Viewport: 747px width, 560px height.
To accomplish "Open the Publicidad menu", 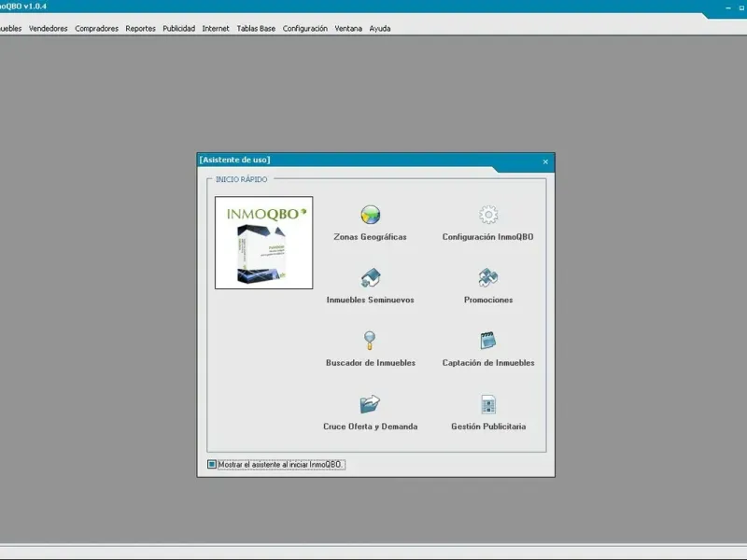I will tap(179, 29).
